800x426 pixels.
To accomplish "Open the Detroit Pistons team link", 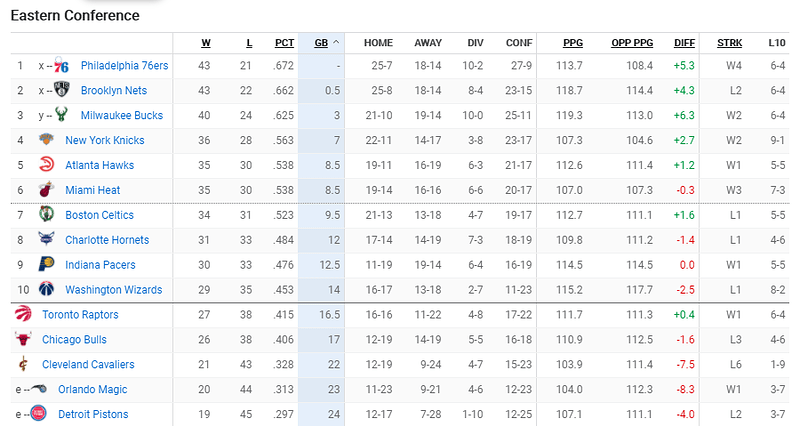I will coord(93,414).
